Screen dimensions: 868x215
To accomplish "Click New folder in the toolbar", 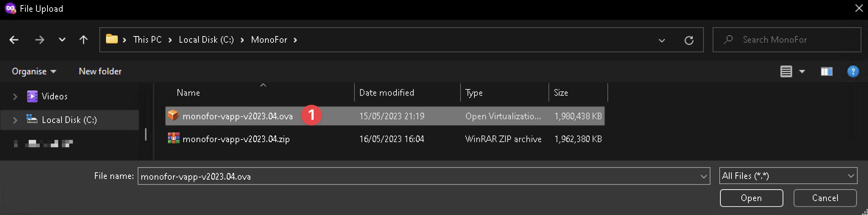I will click(x=100, y=71).
